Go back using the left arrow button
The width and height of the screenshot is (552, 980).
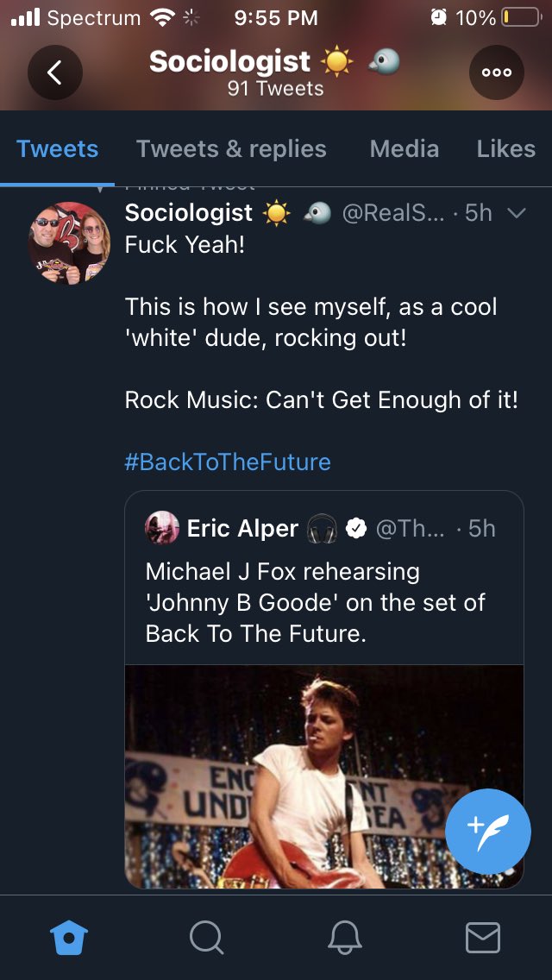pos(55,72)
